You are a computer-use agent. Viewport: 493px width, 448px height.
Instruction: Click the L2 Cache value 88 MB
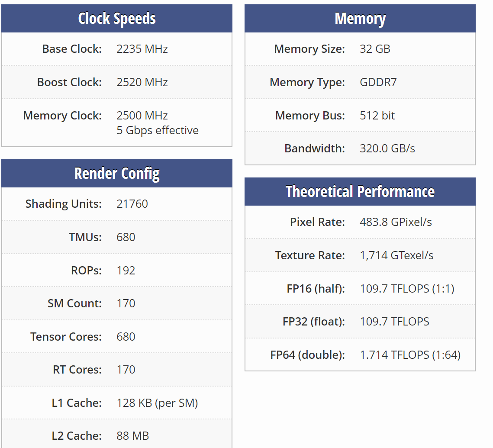133,436
